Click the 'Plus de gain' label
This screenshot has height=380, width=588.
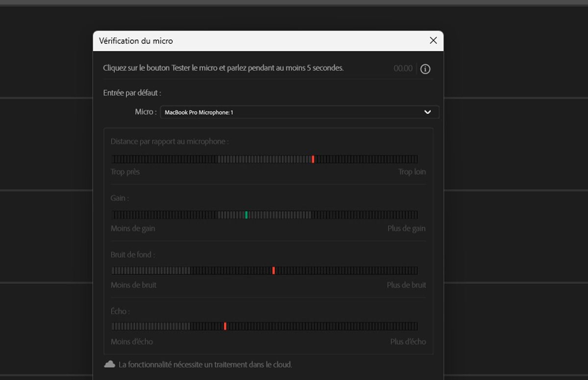(x=406, y=228)
